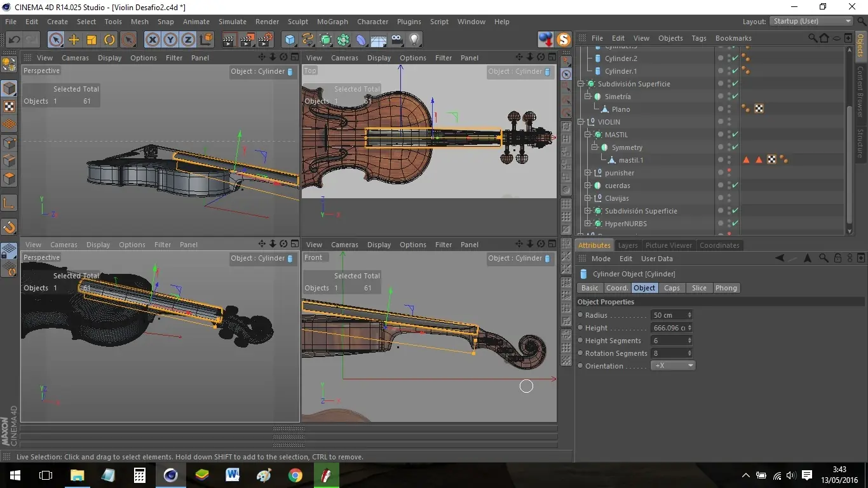Open the Sculpt menu
The width and height of the screenshot is (868, 488).
tap(298, 22)
